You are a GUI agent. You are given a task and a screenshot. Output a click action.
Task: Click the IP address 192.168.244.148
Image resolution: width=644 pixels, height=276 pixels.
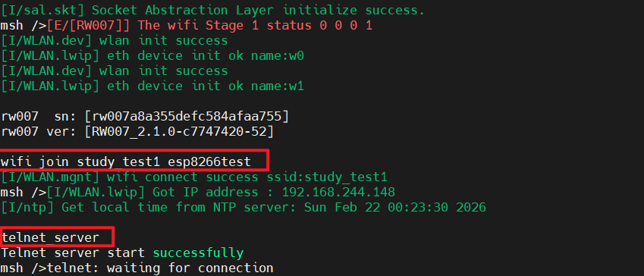click(x=338, y=192)
